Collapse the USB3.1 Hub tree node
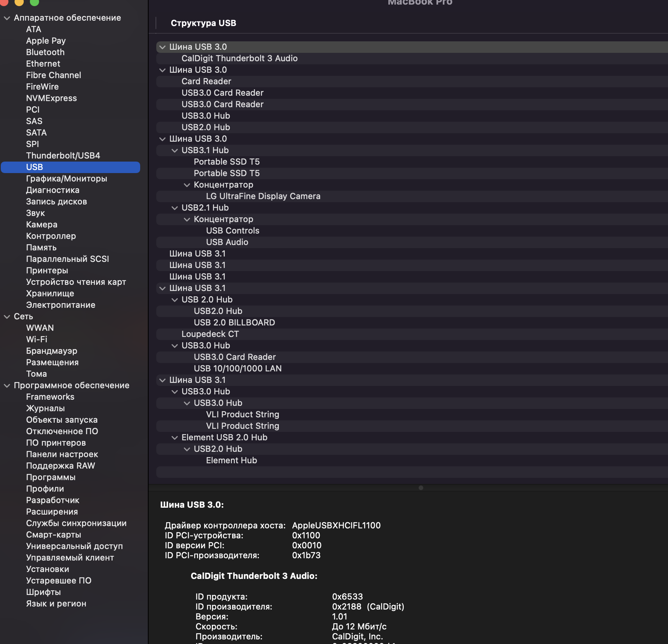 175,150
